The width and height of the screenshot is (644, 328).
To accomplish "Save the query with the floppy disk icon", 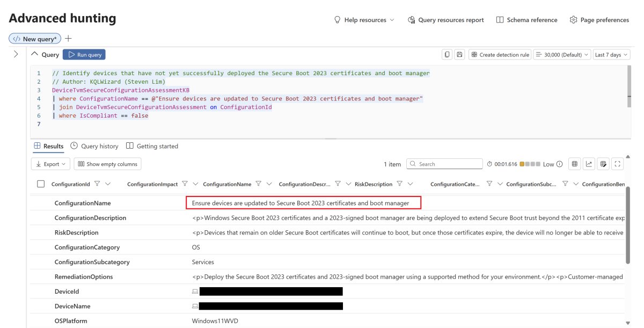I will click(459, 55).
